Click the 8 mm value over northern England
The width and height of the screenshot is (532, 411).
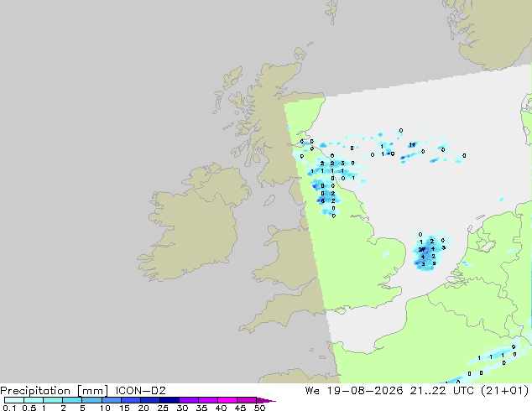[323, 201]
